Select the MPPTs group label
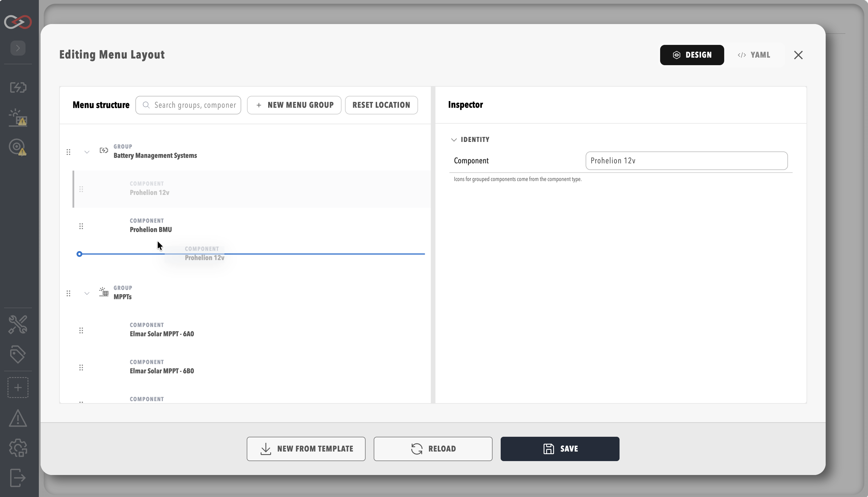868x497 pixels. click(x=122, y=297)
